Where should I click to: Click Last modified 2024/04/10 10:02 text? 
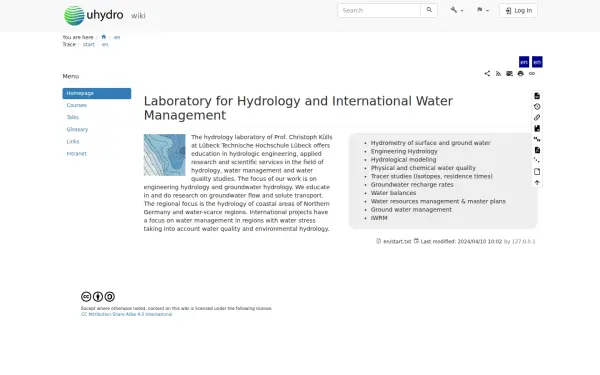click(x=461, y=241)
